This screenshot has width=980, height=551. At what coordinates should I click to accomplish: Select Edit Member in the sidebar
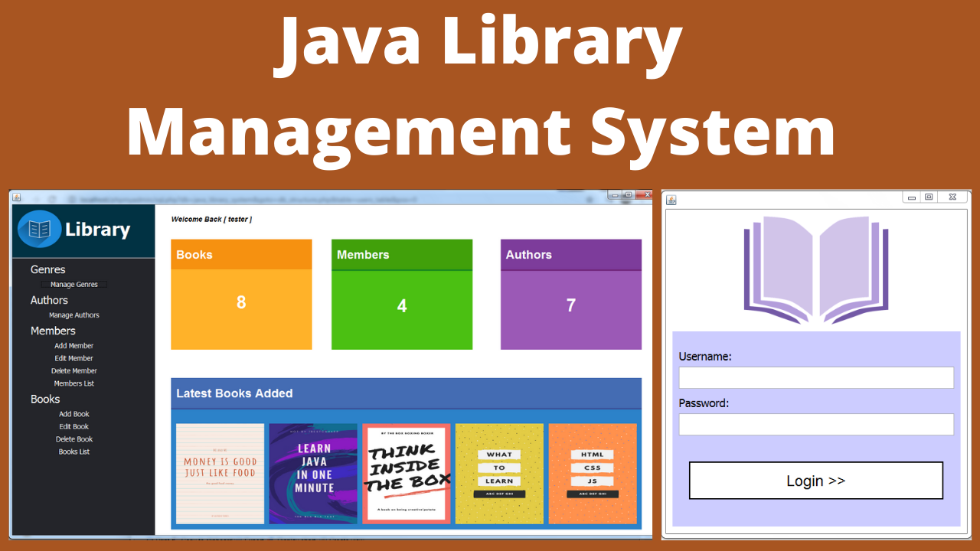coord(73,358)
